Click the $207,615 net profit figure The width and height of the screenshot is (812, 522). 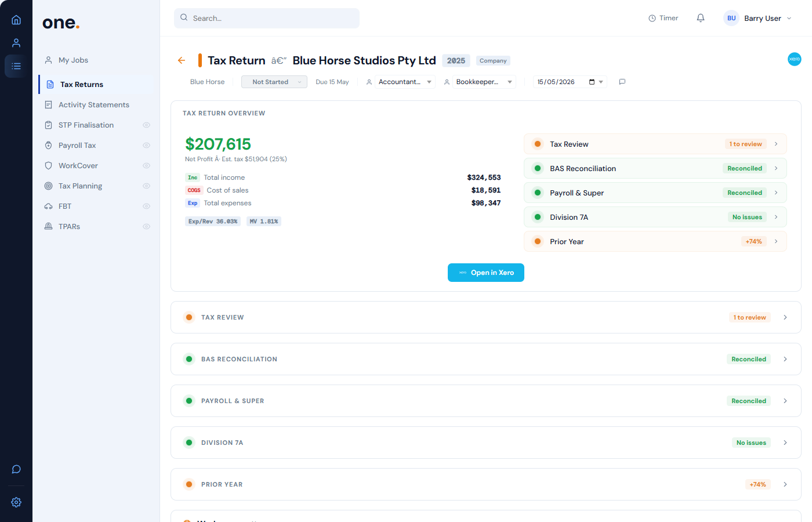point(218,144)
